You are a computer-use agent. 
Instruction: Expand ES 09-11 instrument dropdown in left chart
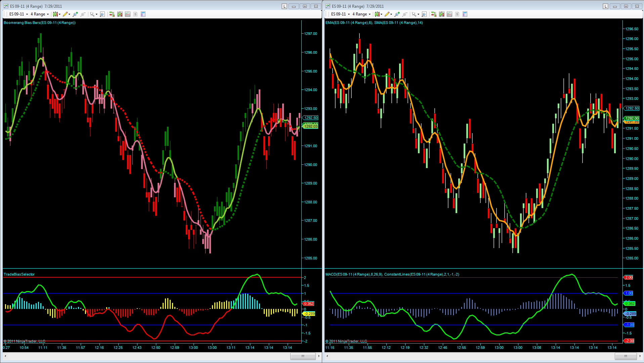27,14
